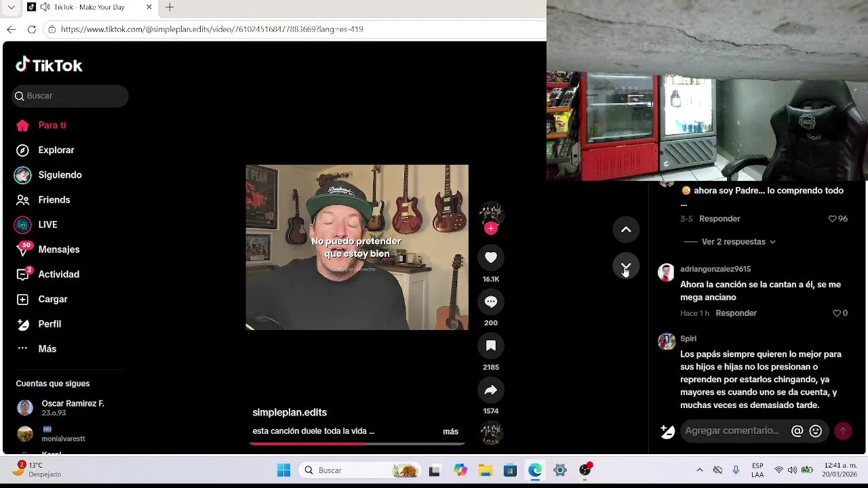
Task: Open the emoji picker in comment box
Action: 816,431
